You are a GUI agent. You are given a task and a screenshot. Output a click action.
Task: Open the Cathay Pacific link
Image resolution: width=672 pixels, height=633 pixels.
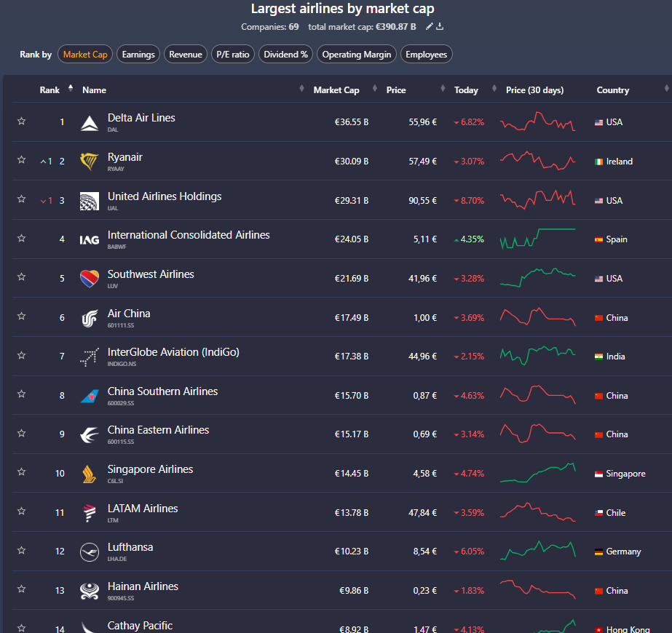click(140, 626)
